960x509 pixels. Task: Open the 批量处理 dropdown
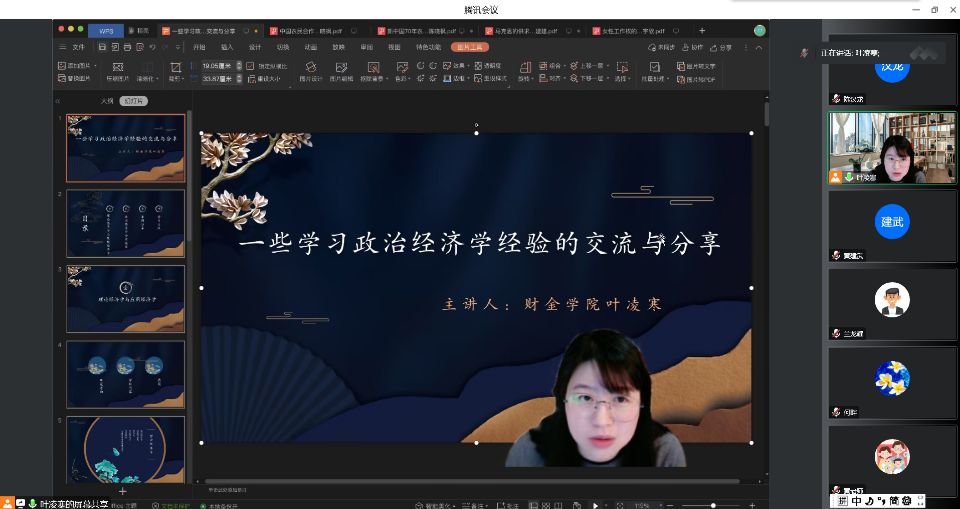[654, 72]
